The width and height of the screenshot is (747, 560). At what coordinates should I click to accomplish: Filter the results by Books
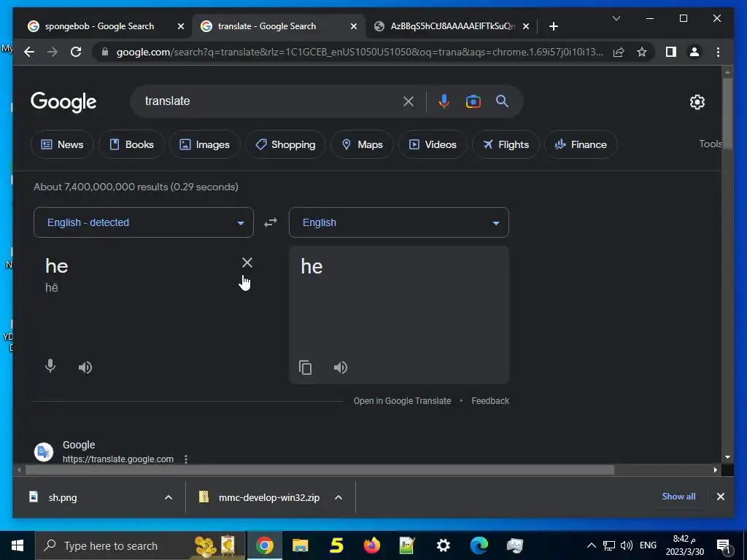coord(131,144)
